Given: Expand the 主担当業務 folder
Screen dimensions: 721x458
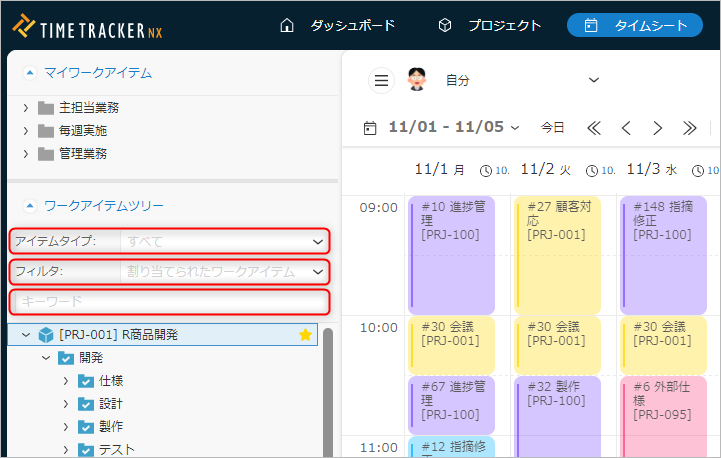Looking at the screenshot, I should point(27,107).
